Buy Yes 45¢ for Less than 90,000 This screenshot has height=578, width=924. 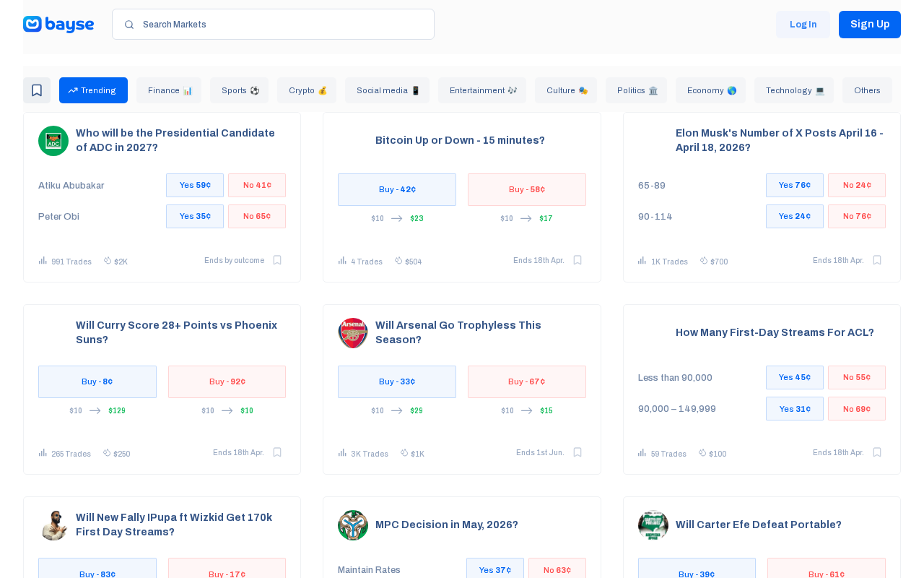point(795,378)
